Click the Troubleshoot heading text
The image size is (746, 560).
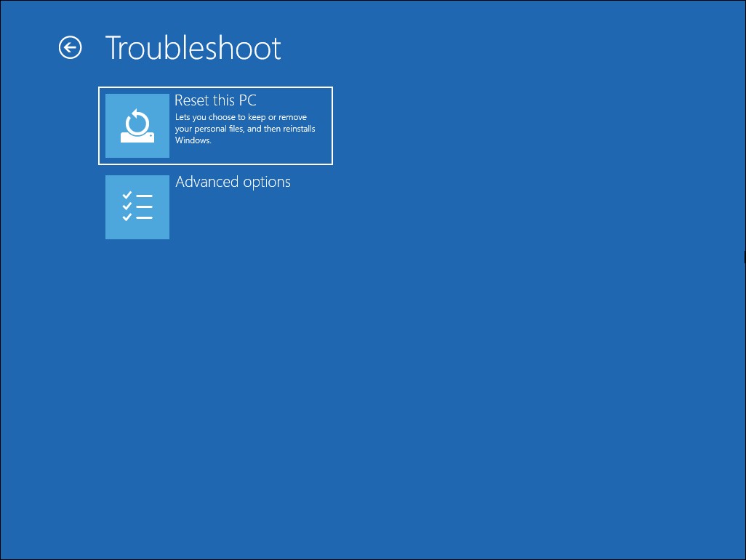(x=193, y=48)
